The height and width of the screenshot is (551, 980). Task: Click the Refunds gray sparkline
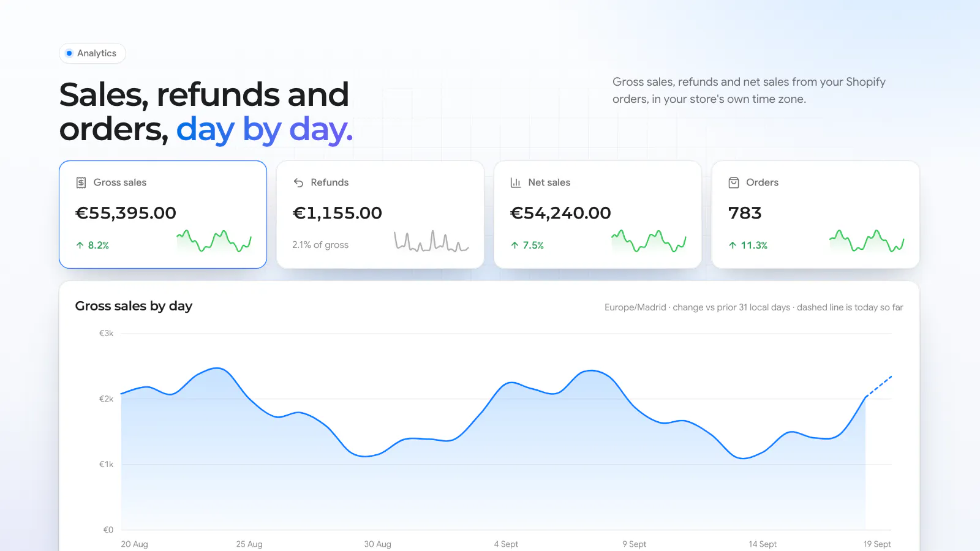tap(431, 241)
